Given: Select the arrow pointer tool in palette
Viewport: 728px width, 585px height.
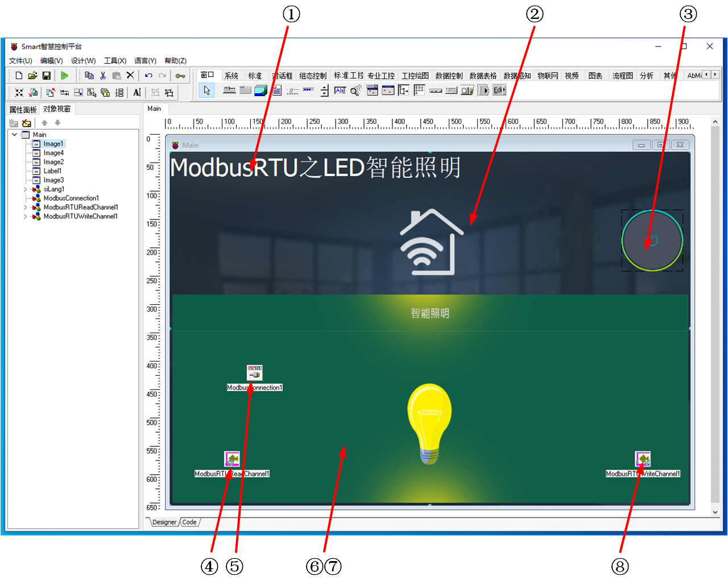Looking at the screenshot, I should pyautogui.click(x=206, y=90).
